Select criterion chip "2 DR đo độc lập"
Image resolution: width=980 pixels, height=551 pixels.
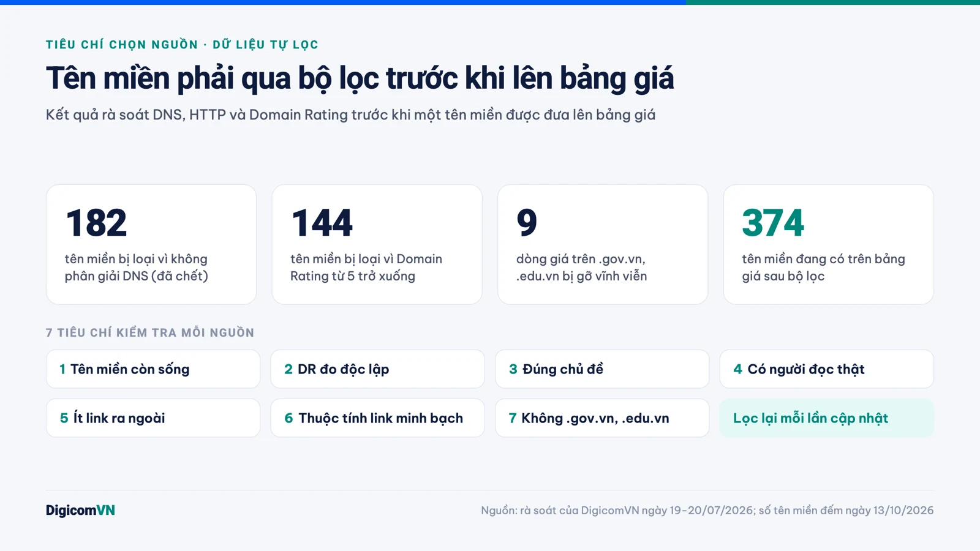377,369
